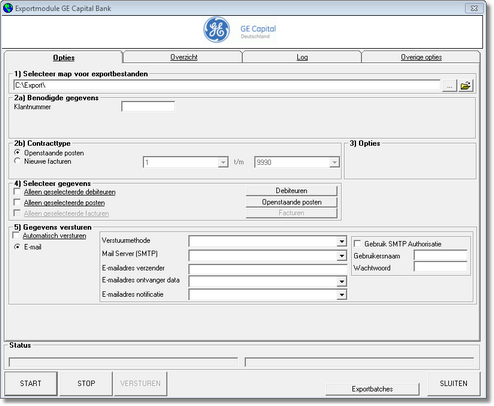Viewport: 494px width, 406px height.
Task: Click the Klantnummer input field
Action: click(x=148, y=107)
